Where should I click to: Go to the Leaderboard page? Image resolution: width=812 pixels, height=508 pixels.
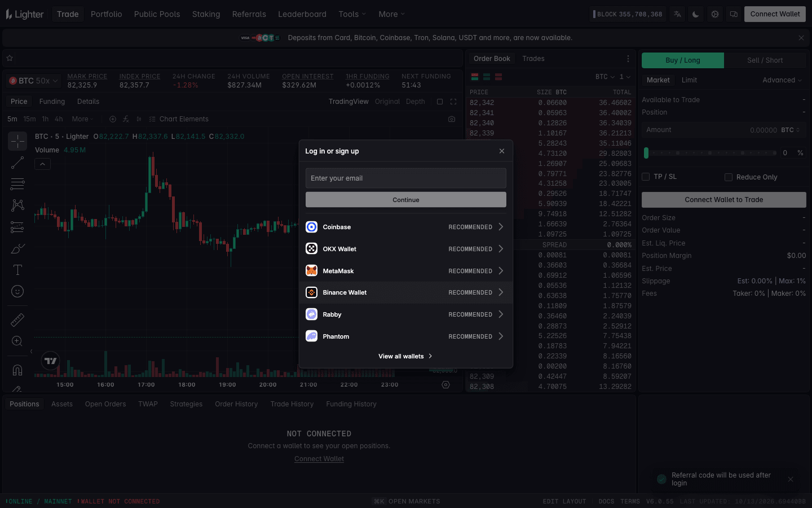(x=302, y=14)
